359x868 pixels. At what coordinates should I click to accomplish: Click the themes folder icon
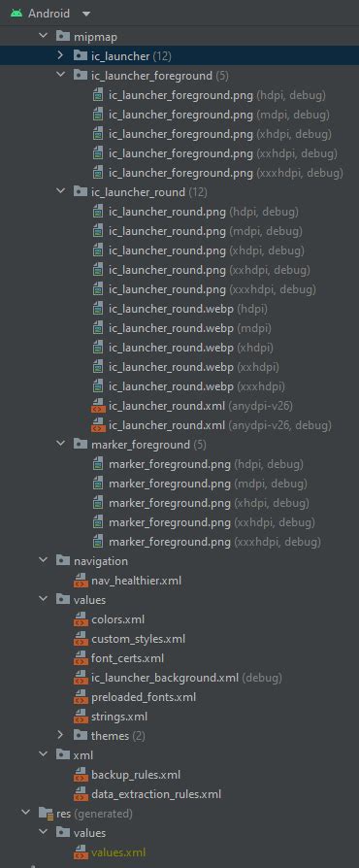81,736
